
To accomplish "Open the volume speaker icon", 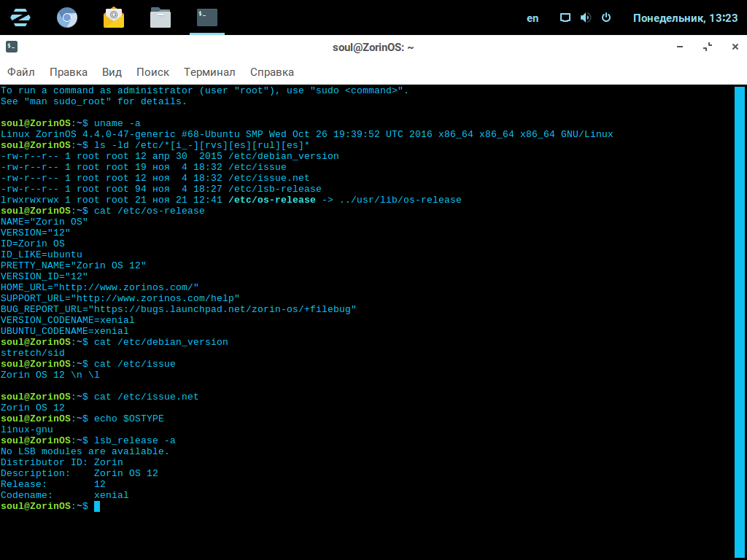I will pos(586,18).
